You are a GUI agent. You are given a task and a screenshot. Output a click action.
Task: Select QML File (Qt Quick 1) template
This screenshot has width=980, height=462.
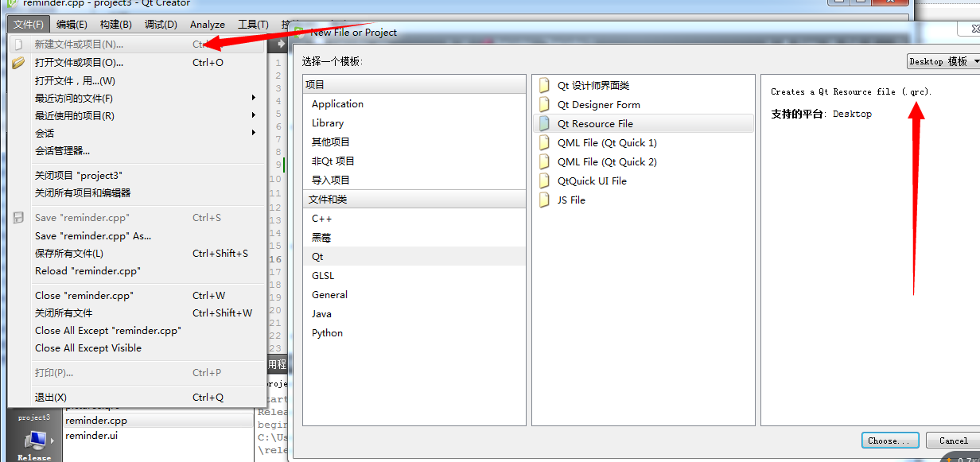coord(643,142)
